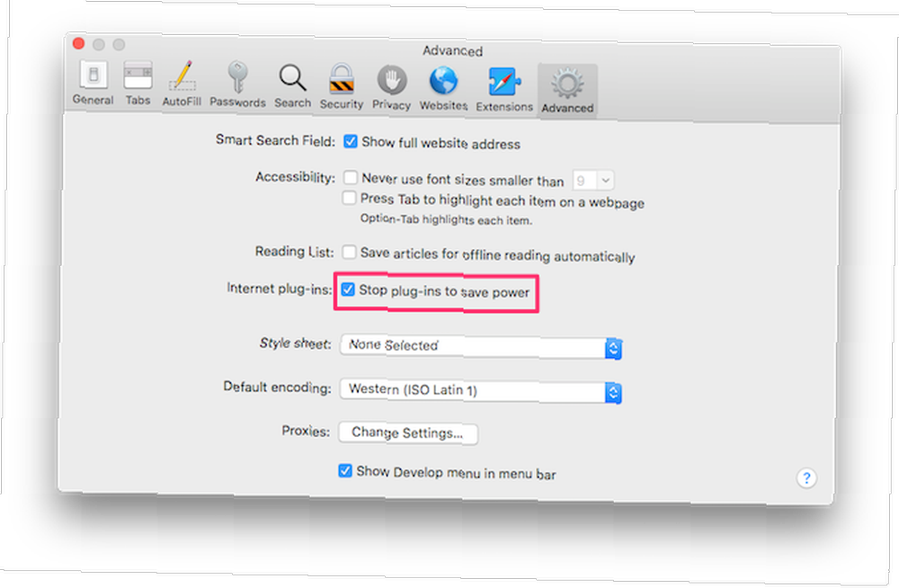Click the Change Settings proxies button
The width and height of the screenshot is (899, 588).
pyautogui.click(x=407, y=432)
